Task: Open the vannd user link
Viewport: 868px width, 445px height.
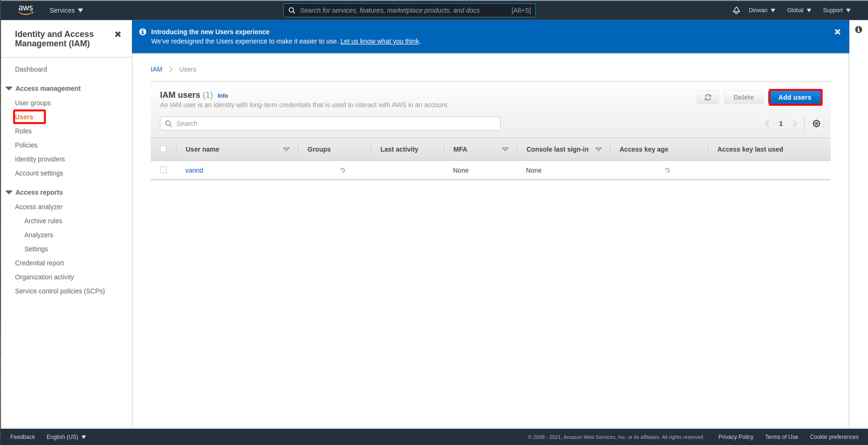Action: coord(194,170)
